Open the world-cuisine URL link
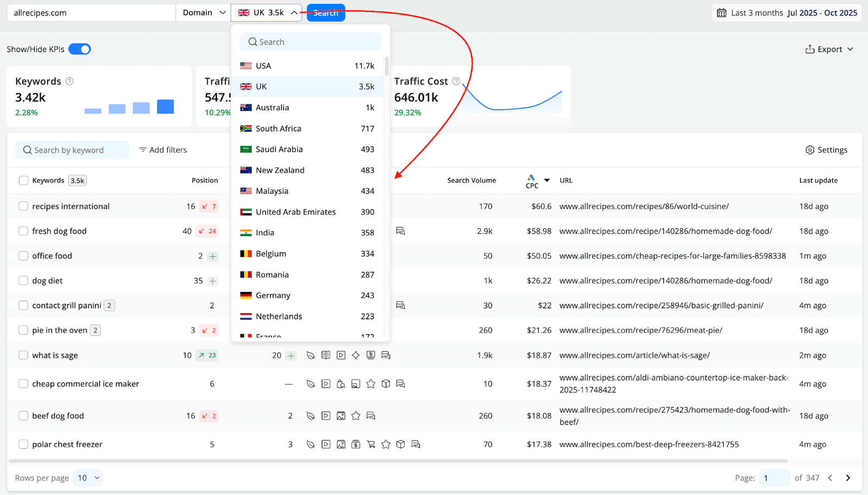The height and width of the screenshot is (495, 868). click(644, 206)
